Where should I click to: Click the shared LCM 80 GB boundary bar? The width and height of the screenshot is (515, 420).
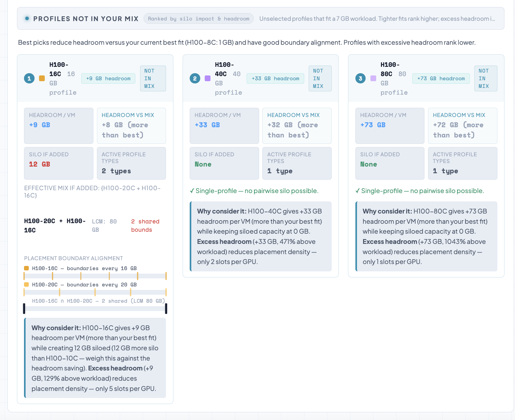pos(95,308)
